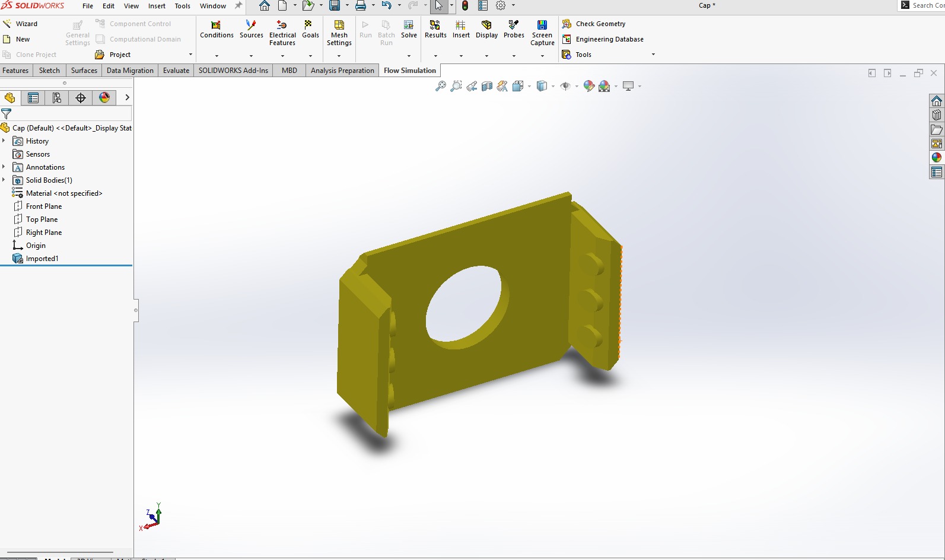Expand the Annotations tree node
The image size is (945, 560).
[4, 167]
